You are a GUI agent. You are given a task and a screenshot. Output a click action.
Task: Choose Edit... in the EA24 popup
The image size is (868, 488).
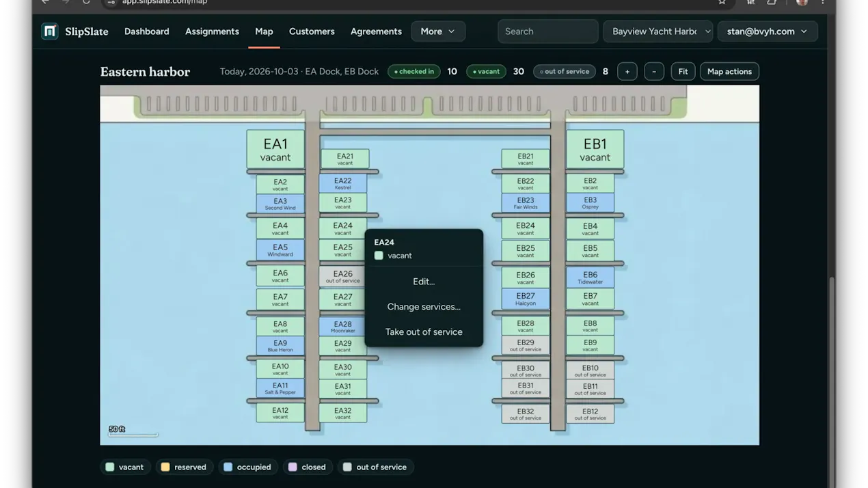[x=424, y=282]
